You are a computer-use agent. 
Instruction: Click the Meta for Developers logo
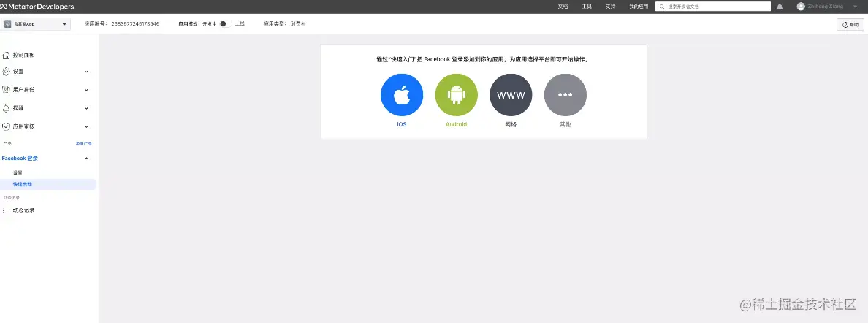pos(37,7)
